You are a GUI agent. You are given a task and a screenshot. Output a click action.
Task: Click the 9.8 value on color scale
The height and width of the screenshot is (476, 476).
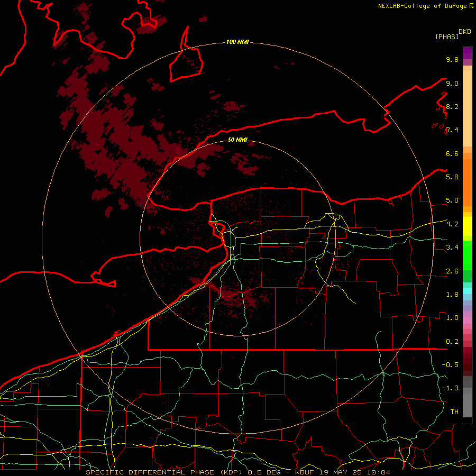(x=452, y=59)
